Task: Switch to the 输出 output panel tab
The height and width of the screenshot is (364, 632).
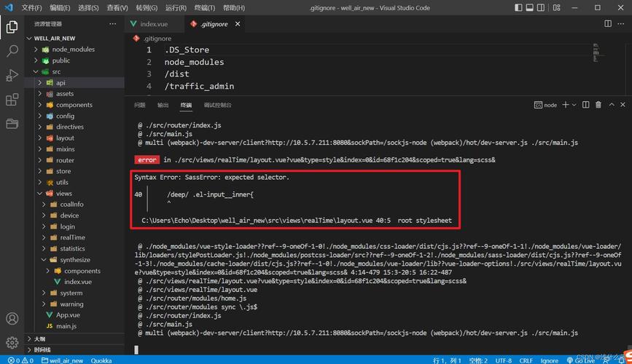Action: tap(163, 105)
